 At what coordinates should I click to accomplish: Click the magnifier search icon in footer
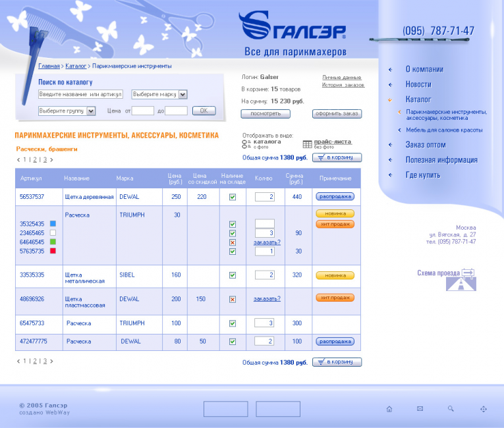(x=451, y=409)
